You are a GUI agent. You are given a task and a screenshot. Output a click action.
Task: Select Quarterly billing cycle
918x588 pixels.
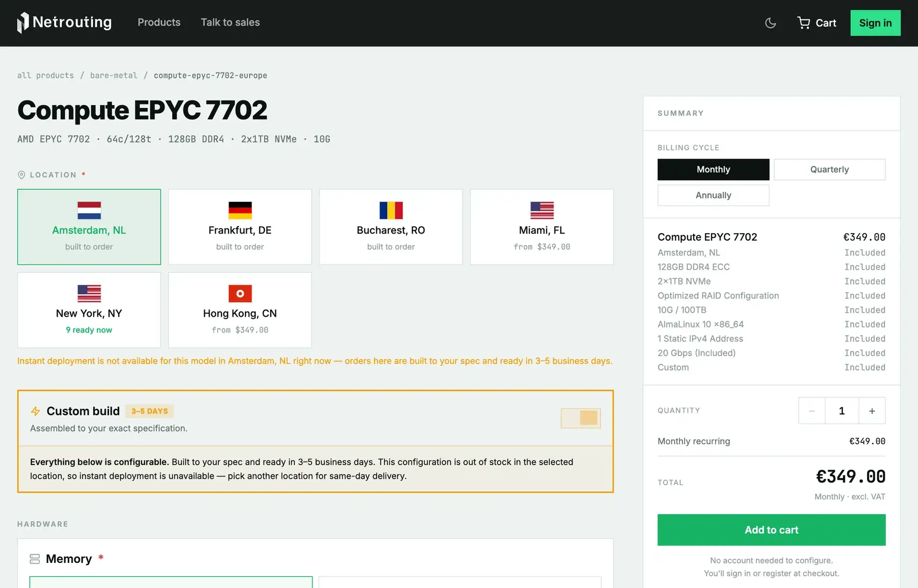pos(830,169)
